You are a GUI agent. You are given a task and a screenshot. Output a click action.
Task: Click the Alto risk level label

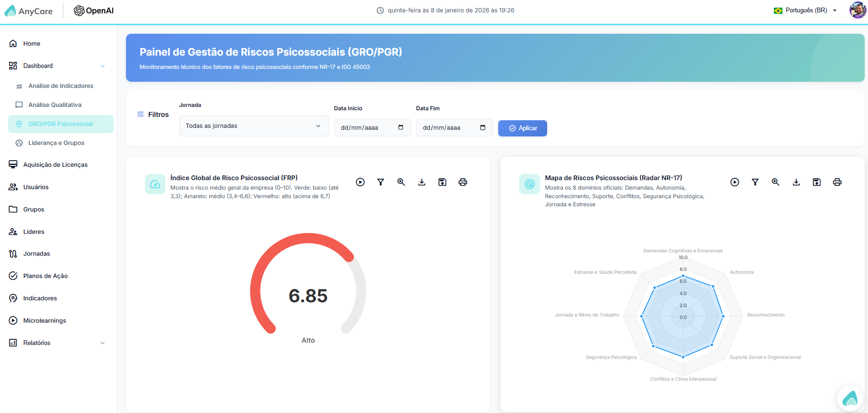click(x=308, y=340)
